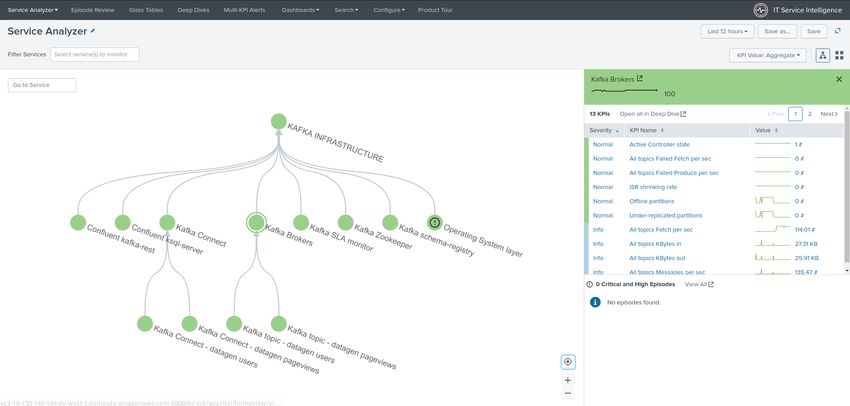
Task: Zoom out with the minus icon
Action: (568, 393)
